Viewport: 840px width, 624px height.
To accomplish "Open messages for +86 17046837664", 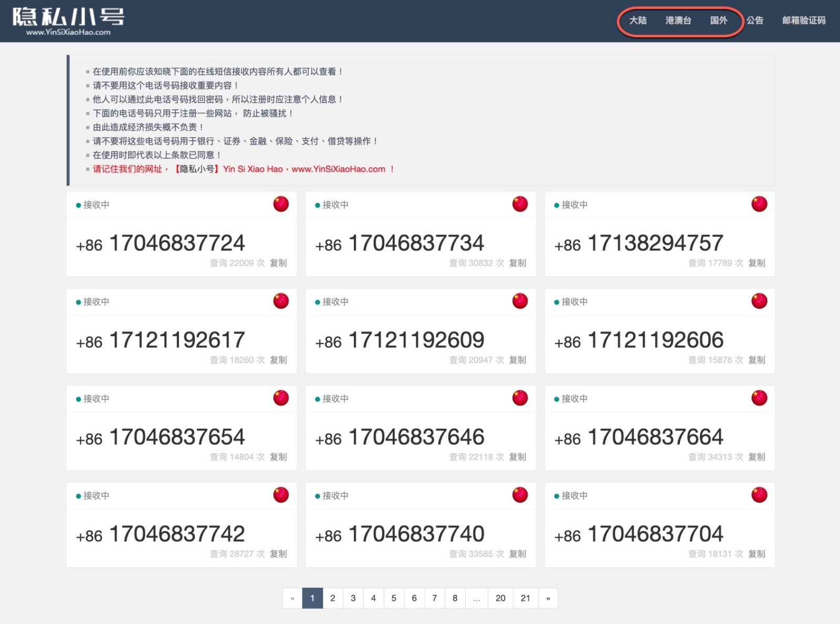I will click(639, 437).
